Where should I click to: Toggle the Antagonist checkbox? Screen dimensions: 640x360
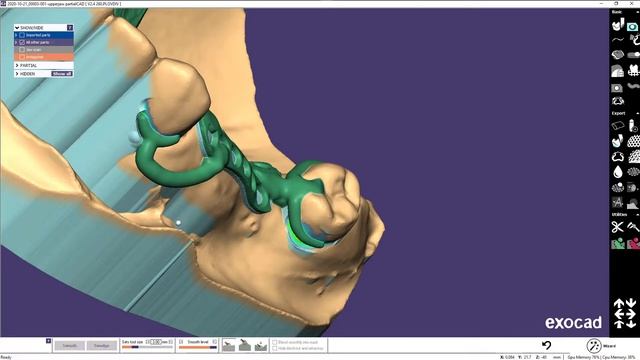[22, 57]
